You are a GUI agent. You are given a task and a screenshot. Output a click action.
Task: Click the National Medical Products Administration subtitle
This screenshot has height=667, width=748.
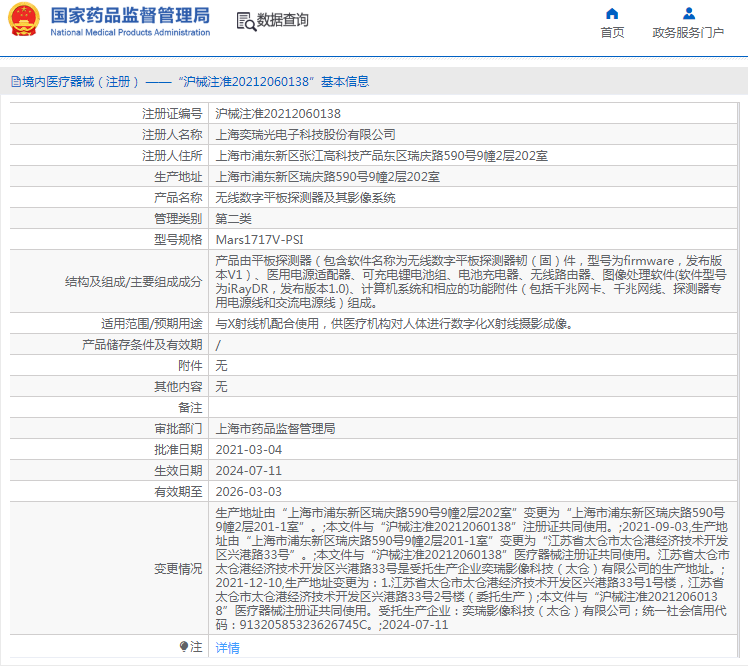pyautogui.click(x=130, y=32)
